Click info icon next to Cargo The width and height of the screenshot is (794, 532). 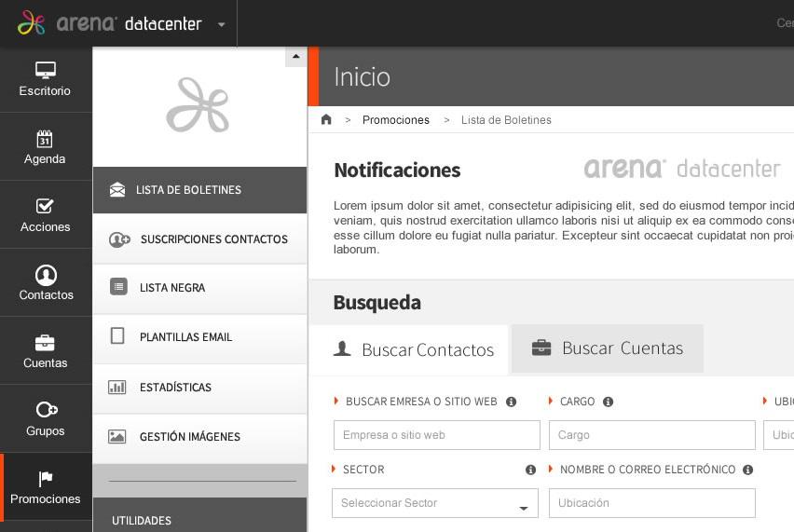[608, 402]
